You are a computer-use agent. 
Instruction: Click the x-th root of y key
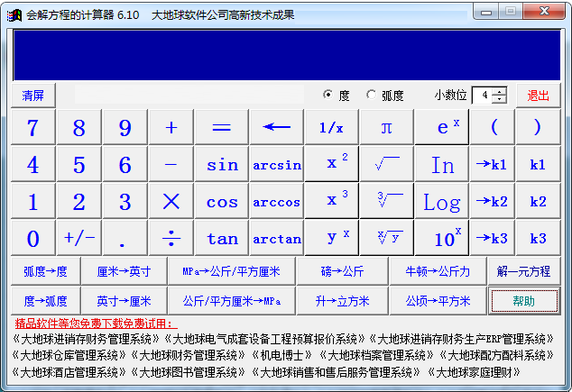(387, 238)
